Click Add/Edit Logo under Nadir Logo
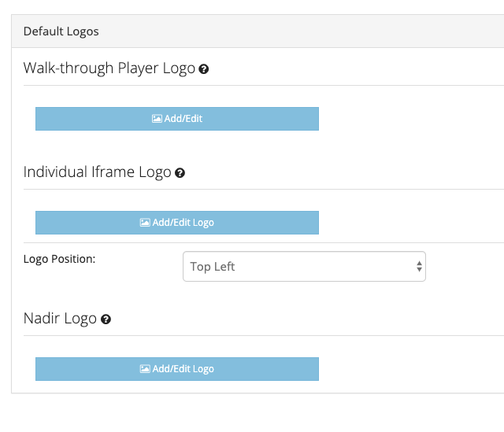Image resolution: width=504 pixels, height=432 pixels. click(x=177, y=369)
